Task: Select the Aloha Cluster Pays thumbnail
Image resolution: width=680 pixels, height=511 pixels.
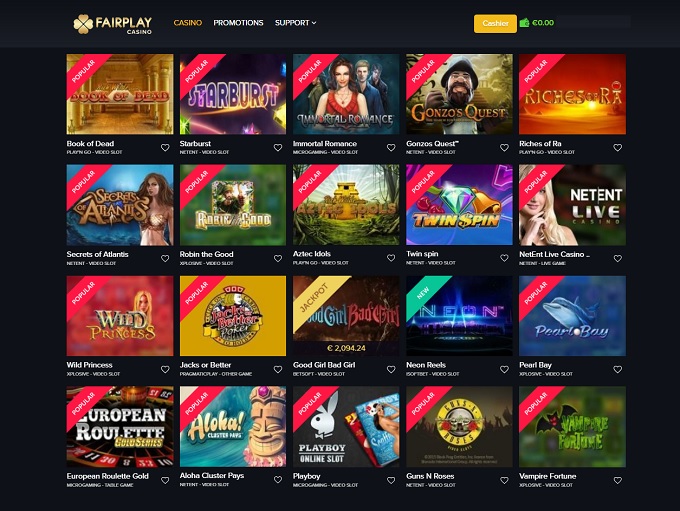Action: [x=233, y=426]
